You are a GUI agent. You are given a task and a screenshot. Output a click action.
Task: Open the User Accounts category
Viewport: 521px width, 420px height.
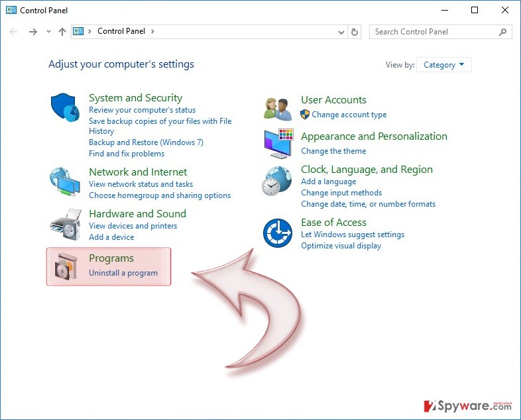coord(333,100)
